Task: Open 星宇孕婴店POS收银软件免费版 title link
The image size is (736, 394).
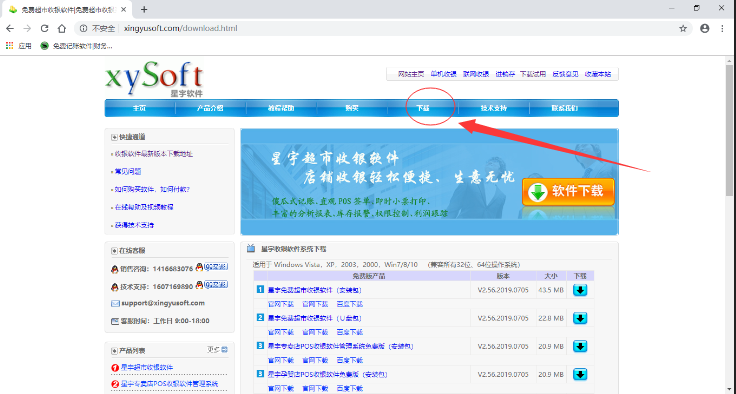Action: click(x=328, y=375)
